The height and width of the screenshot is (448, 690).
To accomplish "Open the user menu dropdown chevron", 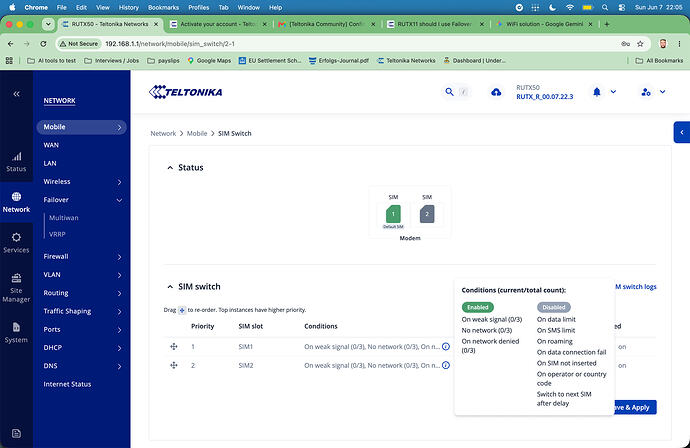I will [x=662, y=92].
